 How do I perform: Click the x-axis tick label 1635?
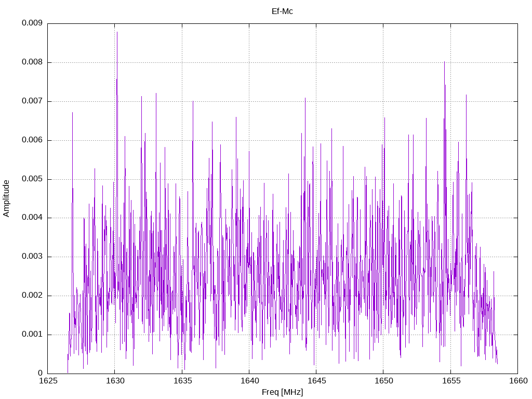click(x=182, y=381)
